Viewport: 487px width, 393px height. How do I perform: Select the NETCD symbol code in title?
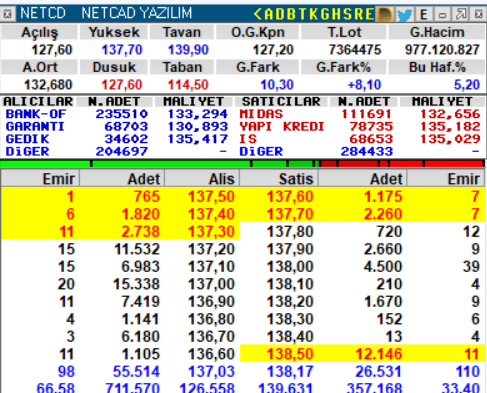pos(43,13)
